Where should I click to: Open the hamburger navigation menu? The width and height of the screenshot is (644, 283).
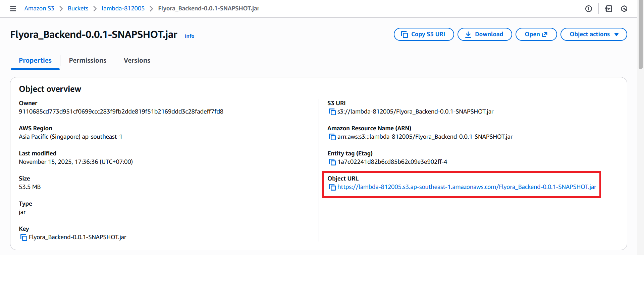point(13,9)
